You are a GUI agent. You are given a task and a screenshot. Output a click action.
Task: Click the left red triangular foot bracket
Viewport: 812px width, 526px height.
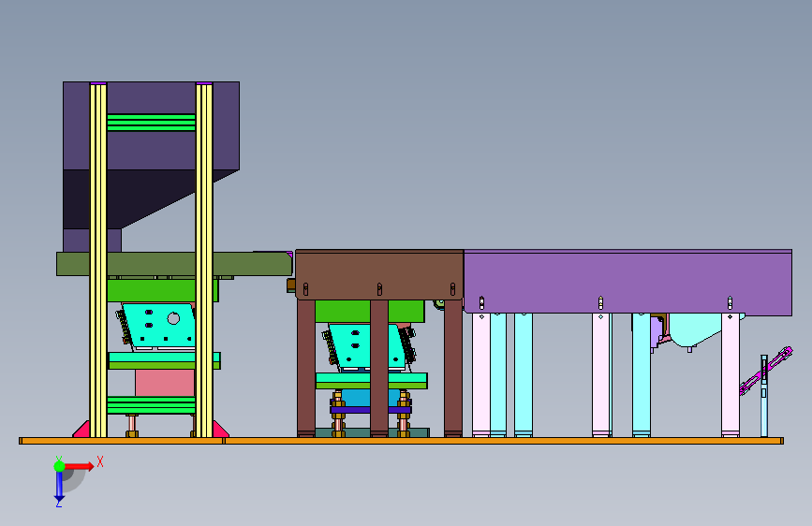tap(81, 430)
